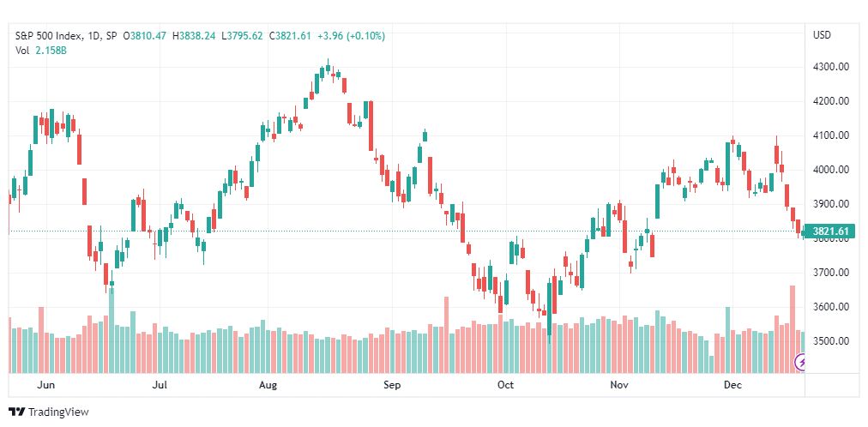
Task: Click the +3.96 (+0.10%) change value
Action: point(351,36)
